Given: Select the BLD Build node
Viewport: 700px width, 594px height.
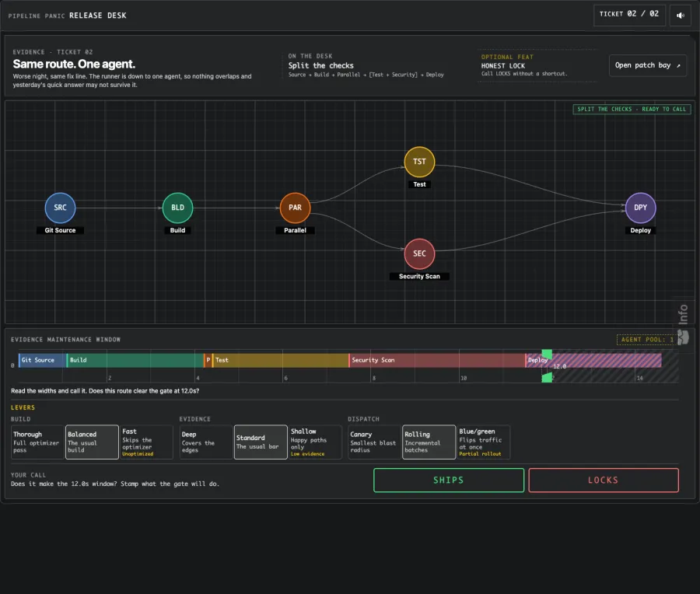Looking at the screenshot, I should [177, 208].
